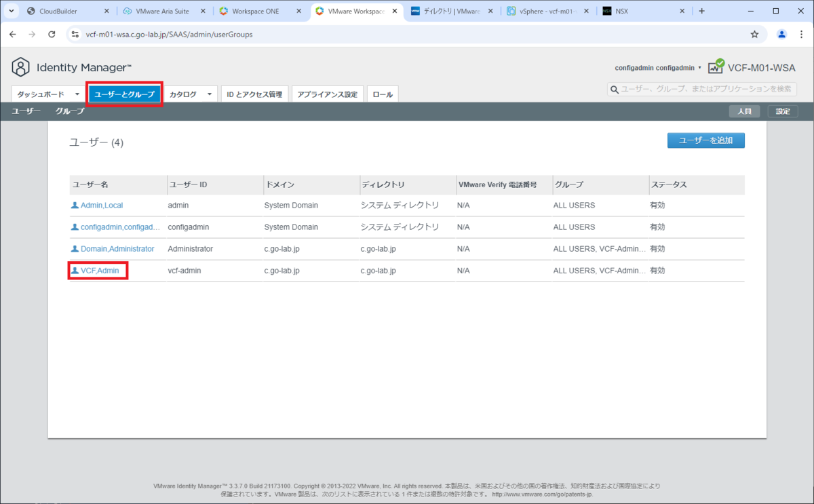Open the Domain,Administrator user link

[x=117, y=249]
